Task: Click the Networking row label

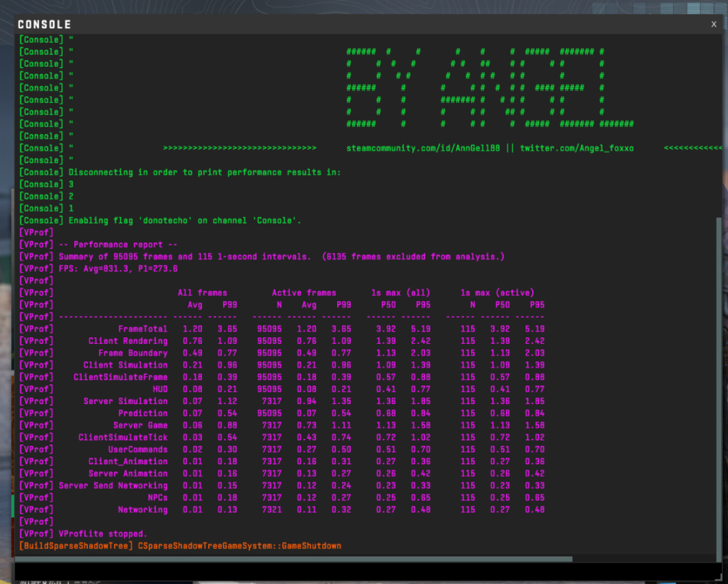Action: click(142, 510)
